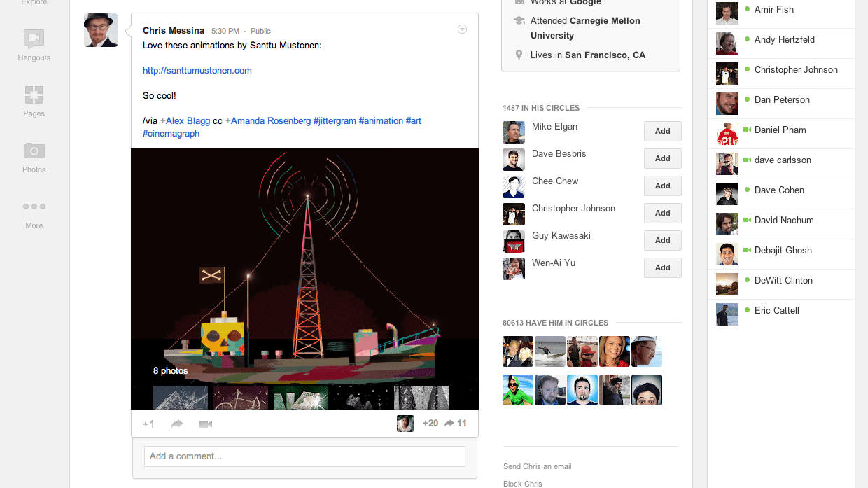This screenshot has width=868, height=488.
Task: Click the Block Chris link
Action: [x=522, y=483]
